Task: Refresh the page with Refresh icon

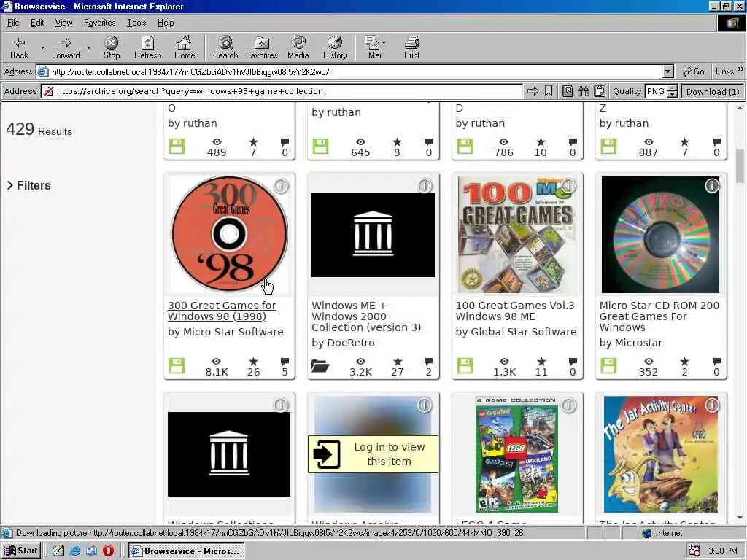Action: pos(147,47)
